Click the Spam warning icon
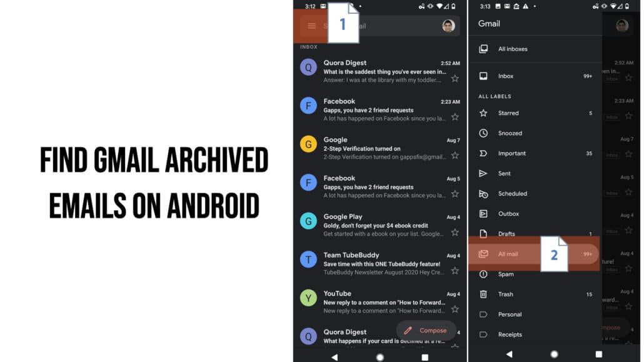 click(x=483, y=274)
